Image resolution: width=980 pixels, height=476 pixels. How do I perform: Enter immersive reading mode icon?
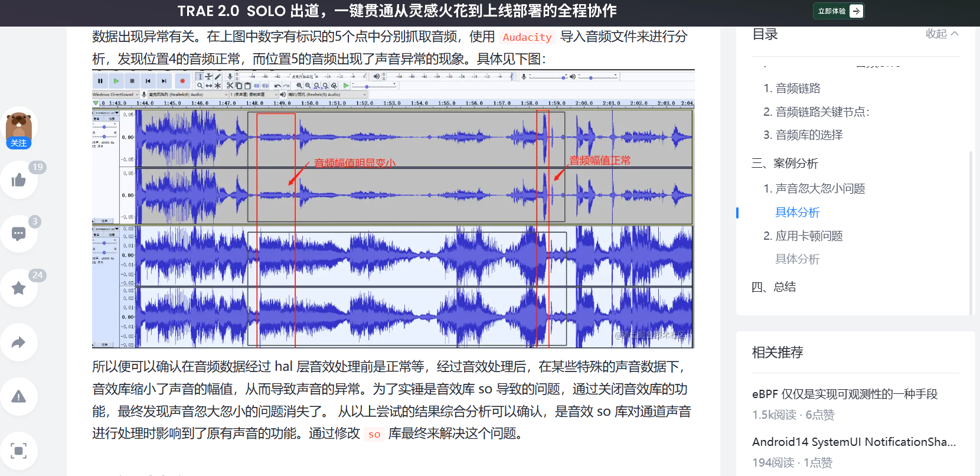(19, 451)
